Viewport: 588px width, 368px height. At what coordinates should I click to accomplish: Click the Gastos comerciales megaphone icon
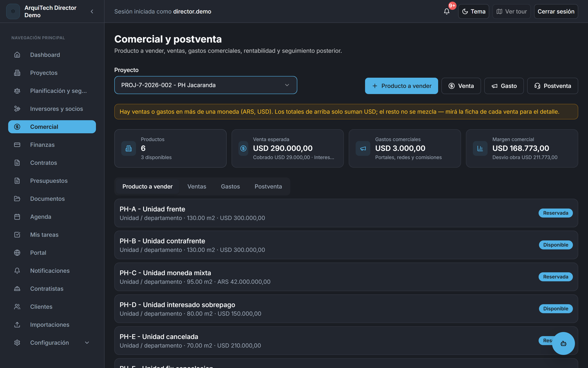click(x=363, y=148)
